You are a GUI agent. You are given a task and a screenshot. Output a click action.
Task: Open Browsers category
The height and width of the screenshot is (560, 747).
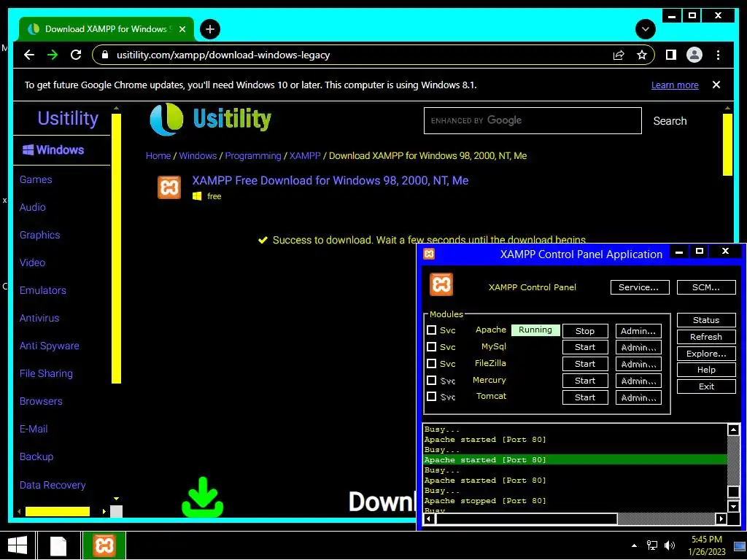tap(41, 401)
